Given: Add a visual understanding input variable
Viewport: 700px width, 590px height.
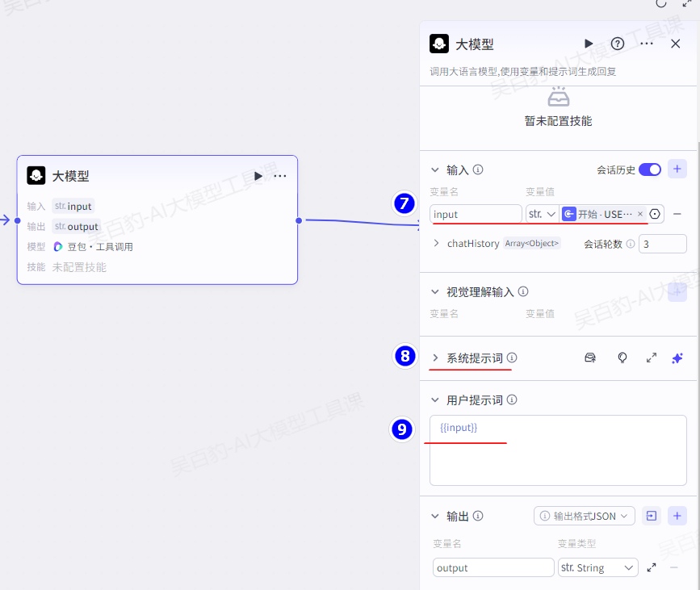Looking at the screenshot, I should pyautogui.click(x=677, y=292).
